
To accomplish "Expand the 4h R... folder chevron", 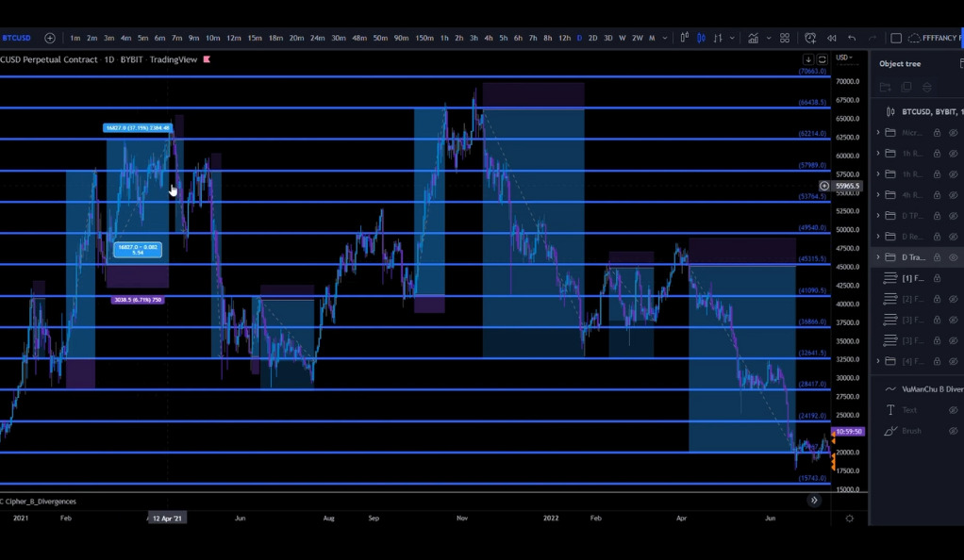I will 878,195.
